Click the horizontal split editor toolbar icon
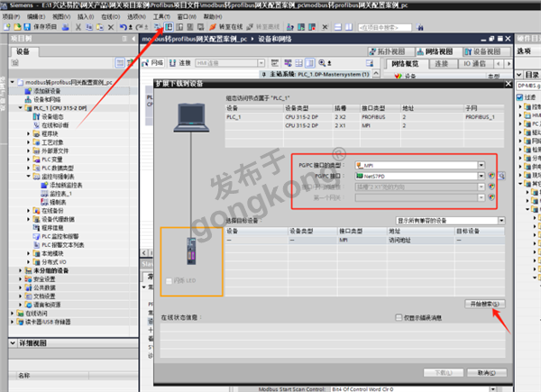Image resolution: width=541 pixels, height=392 pixels. click(x=338, y=27)
